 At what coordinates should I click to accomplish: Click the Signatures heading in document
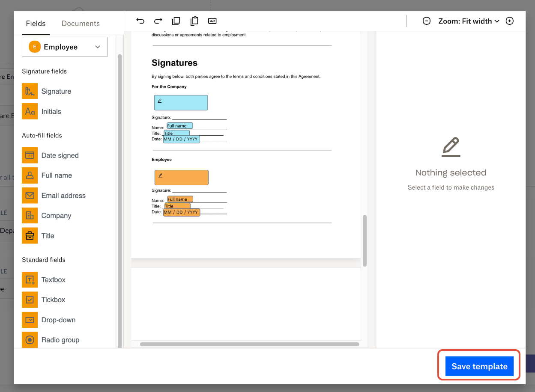tap(174, 63)
